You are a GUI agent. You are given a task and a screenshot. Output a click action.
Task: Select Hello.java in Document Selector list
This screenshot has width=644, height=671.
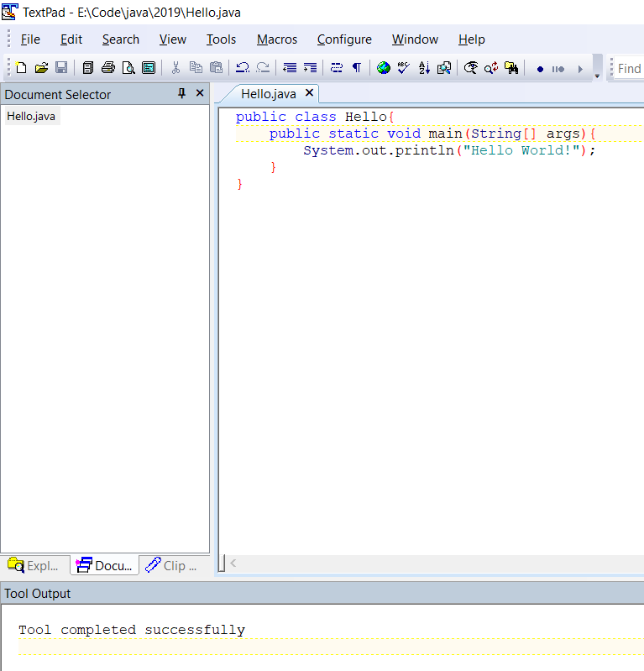pyautogui.click(x=31, y=117)
